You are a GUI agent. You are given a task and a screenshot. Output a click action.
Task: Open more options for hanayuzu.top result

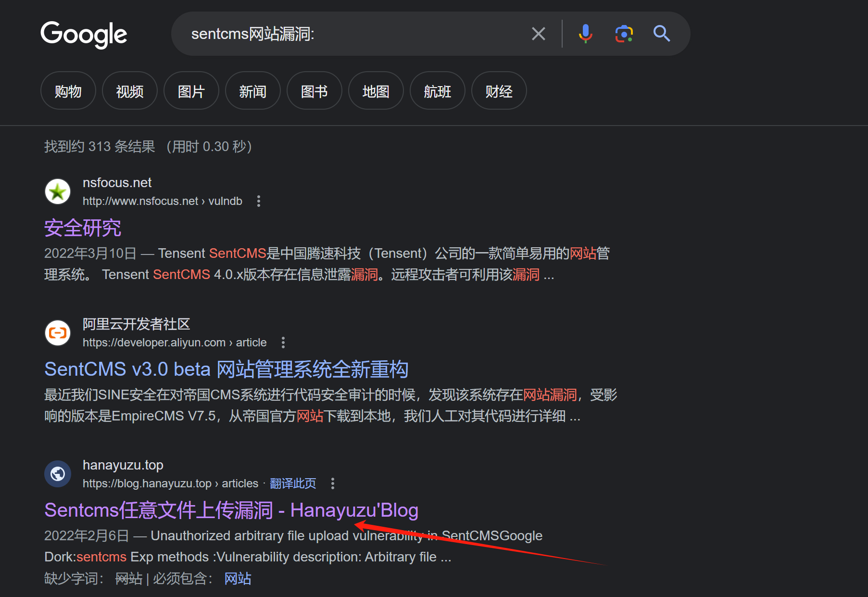[333, 483]
